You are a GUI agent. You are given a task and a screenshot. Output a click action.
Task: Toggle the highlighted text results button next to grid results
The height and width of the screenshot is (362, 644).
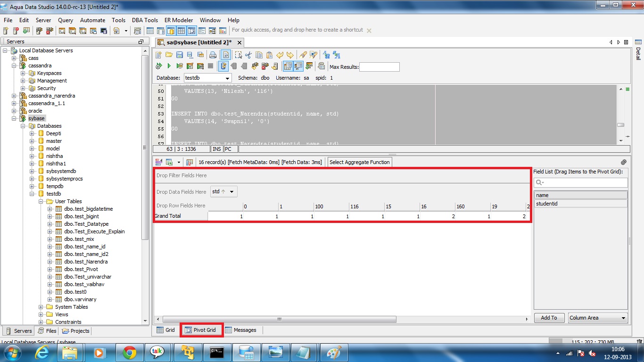pyautogui.click(x=298, y=66)
